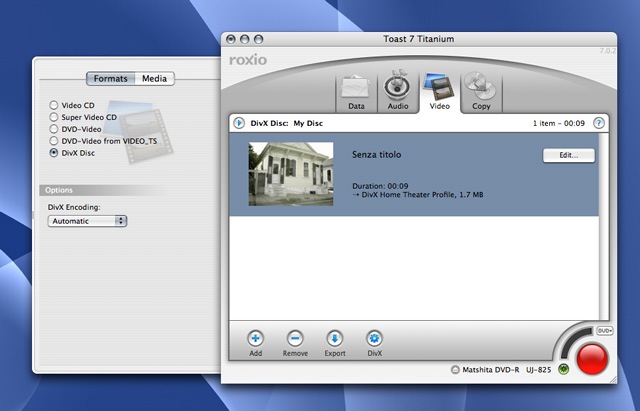640x411 pixels.
Task: Switch to the Media segment
Action: tap(154, 78)
